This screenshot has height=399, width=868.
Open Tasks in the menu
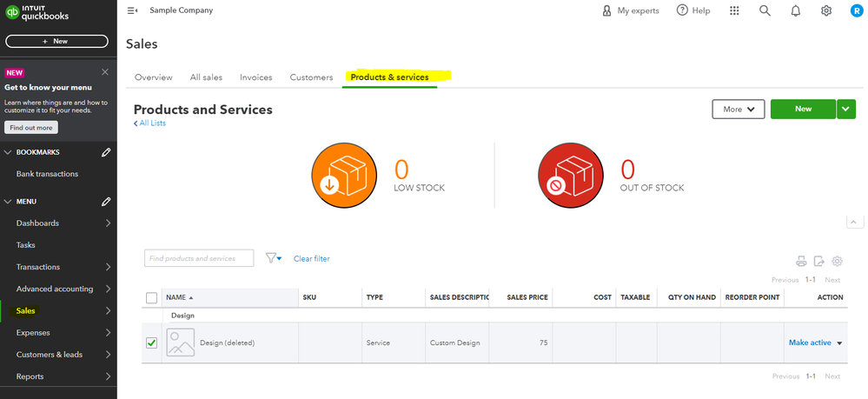[x=25, y=245]
